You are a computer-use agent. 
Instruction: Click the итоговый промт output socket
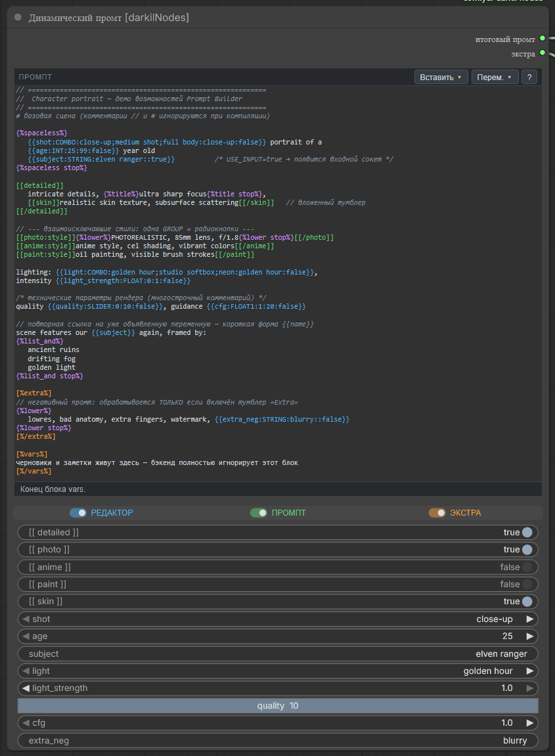543,39
